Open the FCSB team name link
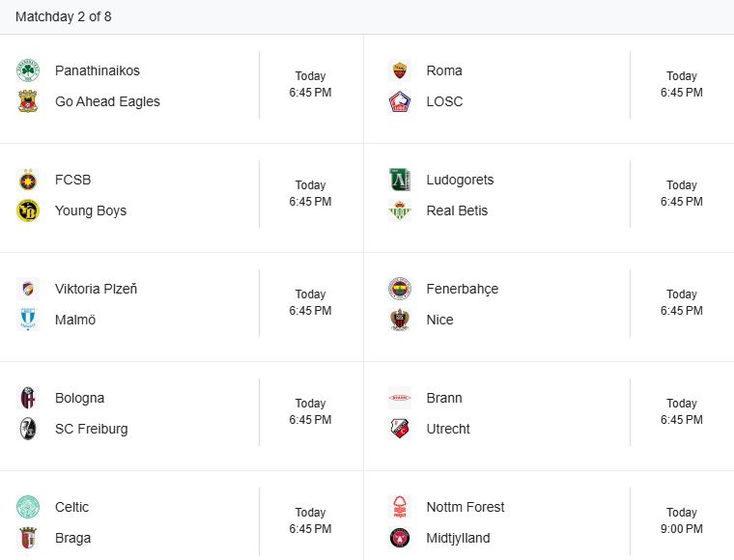The height and width of the screenshot is (560, 734). (x=72, y=180)
